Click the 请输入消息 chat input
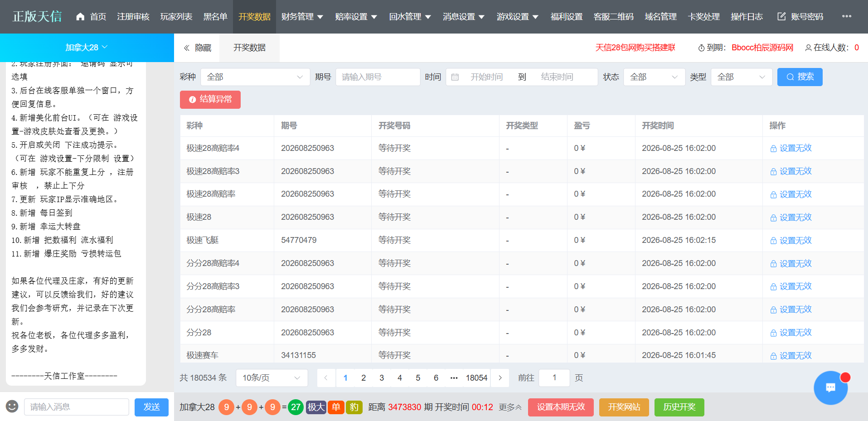868x421 pixels. [x=77, y=407]
